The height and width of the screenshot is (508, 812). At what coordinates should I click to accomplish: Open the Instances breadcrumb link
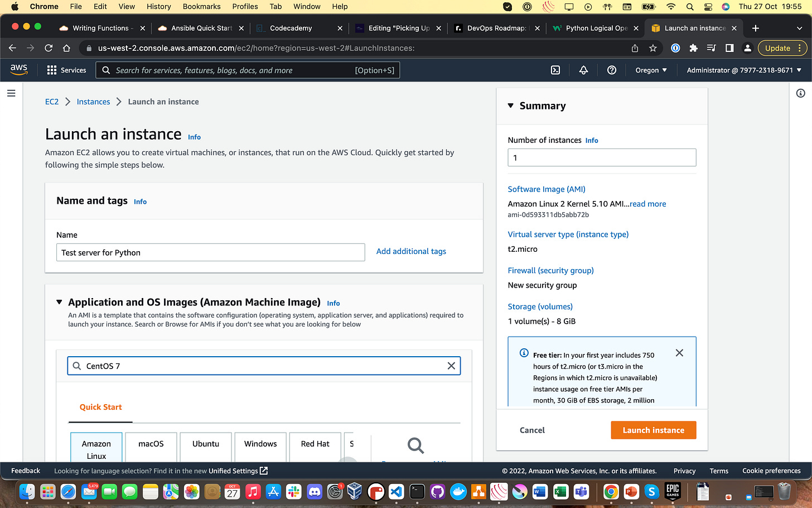(93, 102)
